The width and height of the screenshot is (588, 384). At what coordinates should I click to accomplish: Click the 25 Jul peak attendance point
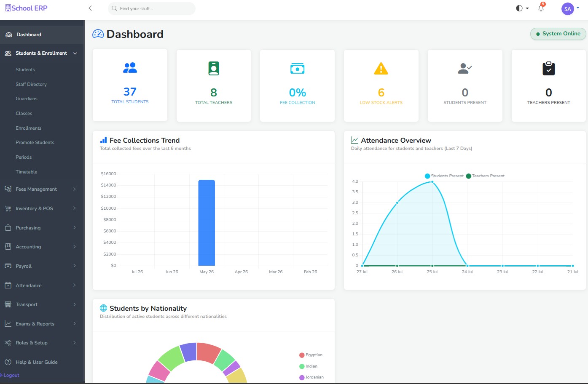point(432,182)
